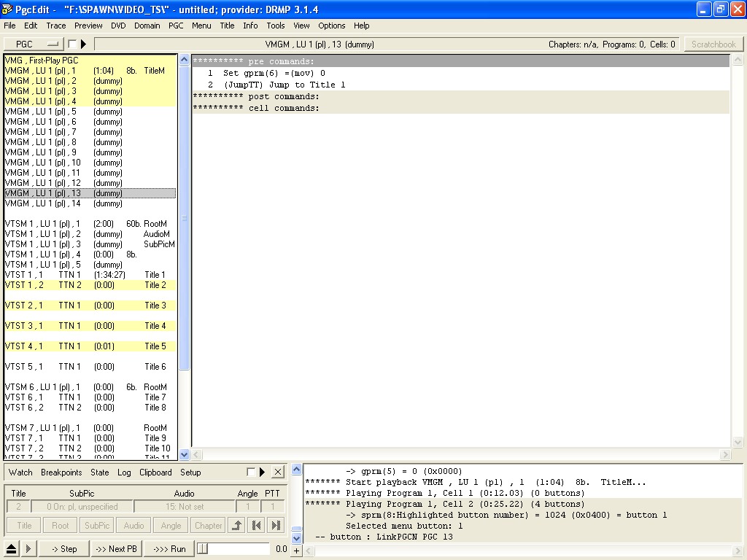This screenshot has height=560, width=747.
Task: Switch to the Clipboard tab
Action: coord(155,472)
